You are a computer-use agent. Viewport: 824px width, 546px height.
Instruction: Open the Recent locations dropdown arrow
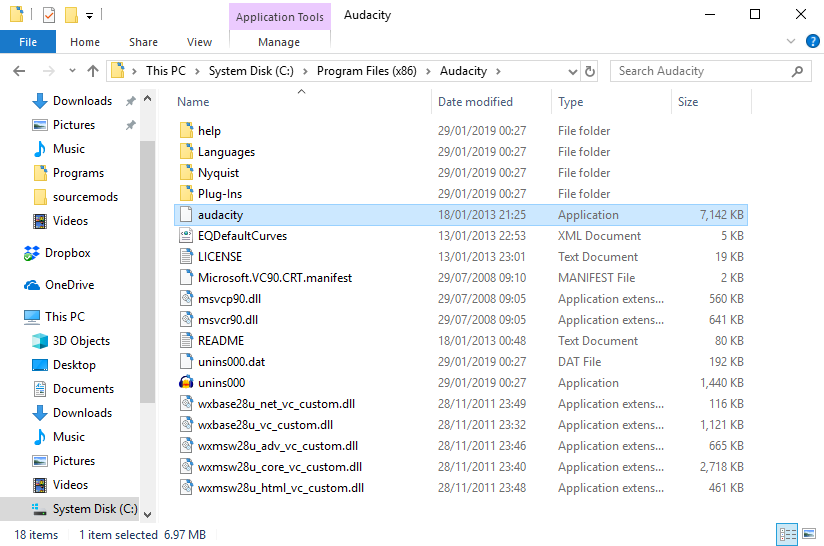pos(73,71)
